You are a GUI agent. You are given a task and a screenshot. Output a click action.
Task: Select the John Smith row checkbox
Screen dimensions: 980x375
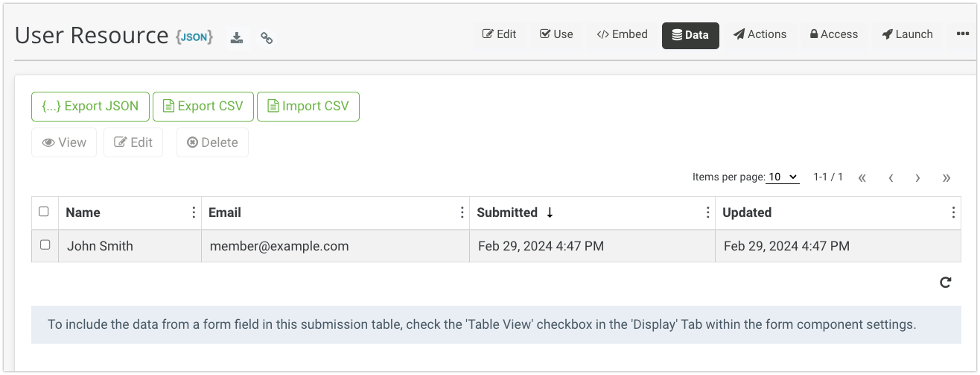coord(45,245)
